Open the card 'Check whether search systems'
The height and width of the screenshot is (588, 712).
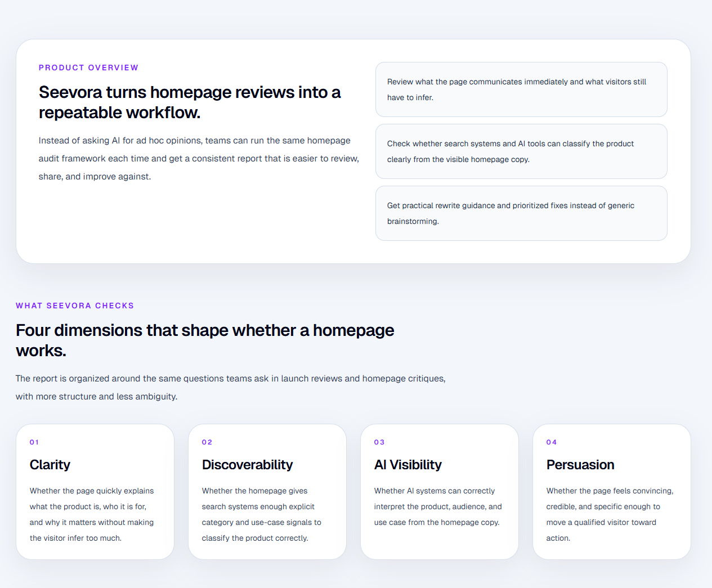pyautogui.click(x=521, y=151)
